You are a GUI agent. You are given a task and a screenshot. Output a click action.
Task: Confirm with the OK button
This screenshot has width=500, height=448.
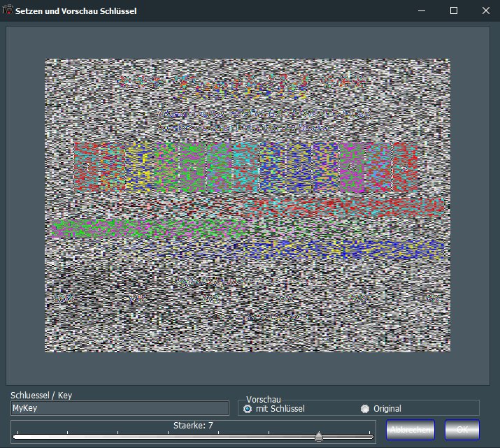462,430
